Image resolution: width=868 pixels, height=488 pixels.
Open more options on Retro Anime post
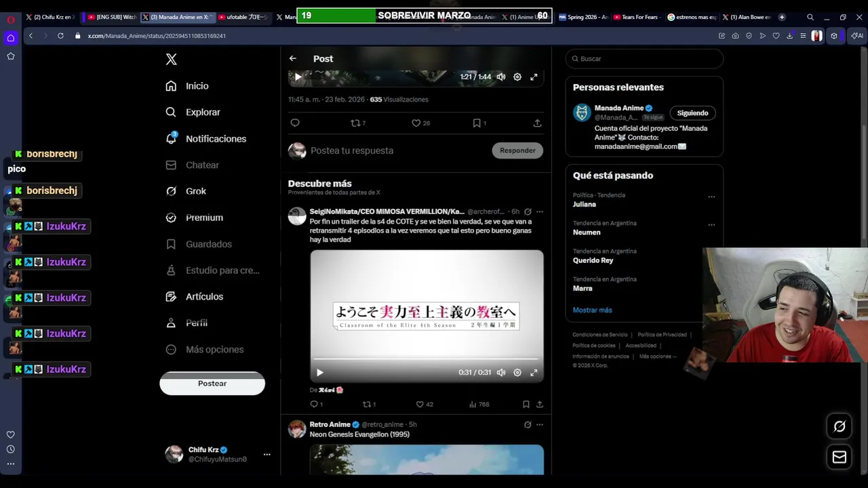click(x=540, y=424)
